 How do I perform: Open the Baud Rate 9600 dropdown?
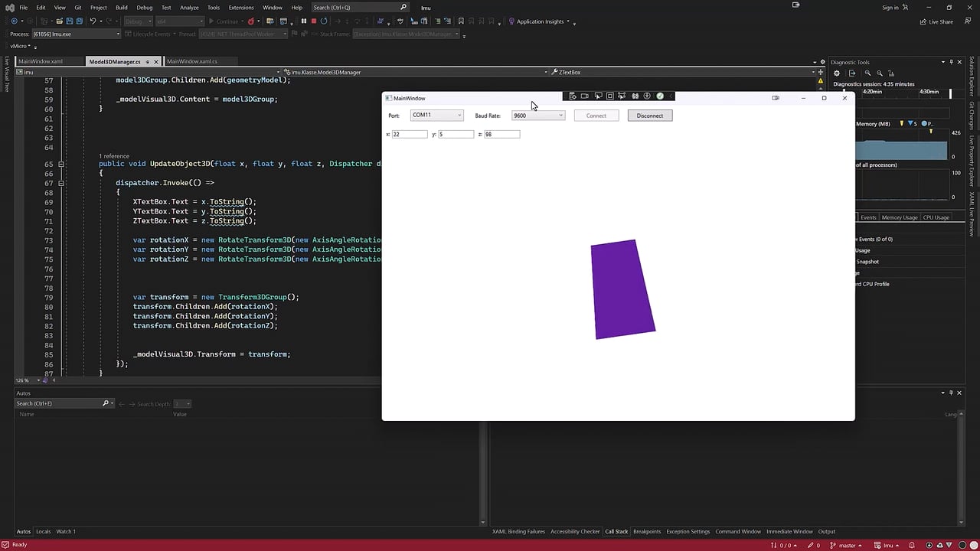(x=538, y=116)
